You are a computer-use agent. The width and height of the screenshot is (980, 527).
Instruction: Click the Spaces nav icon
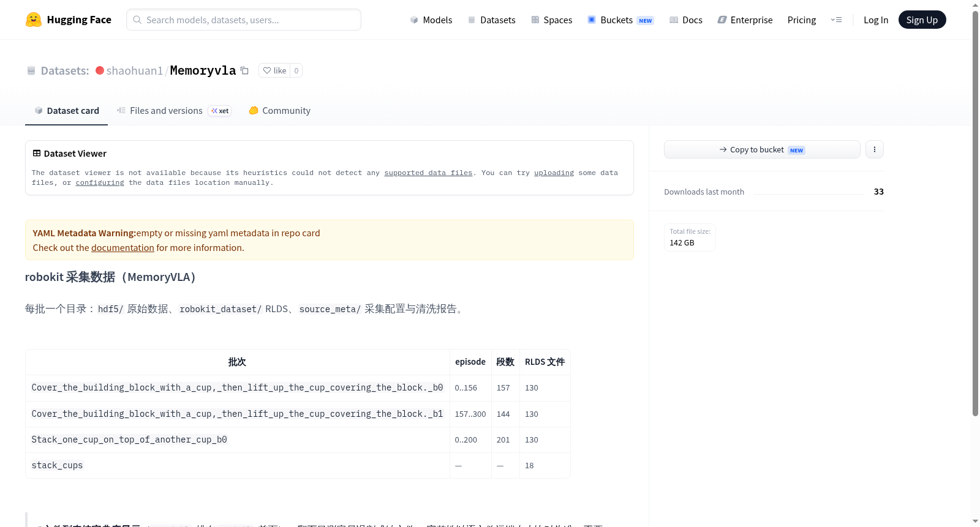click(x=535, y=20)
